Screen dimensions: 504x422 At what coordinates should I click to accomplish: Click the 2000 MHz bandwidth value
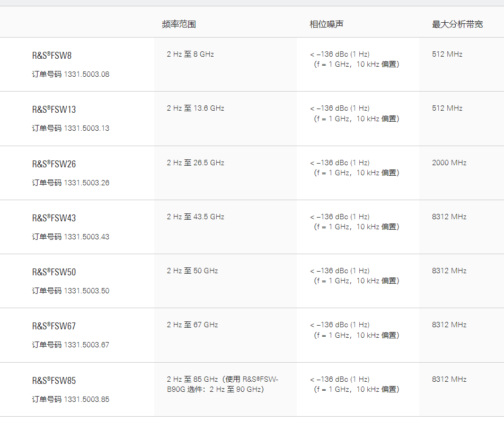click(x=449, y=163)
